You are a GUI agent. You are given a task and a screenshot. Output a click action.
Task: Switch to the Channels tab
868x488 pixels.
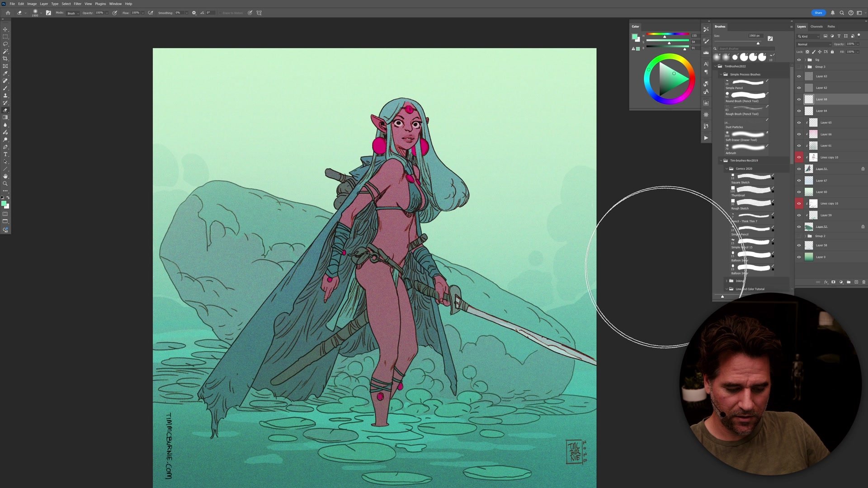tap(816, 26)
